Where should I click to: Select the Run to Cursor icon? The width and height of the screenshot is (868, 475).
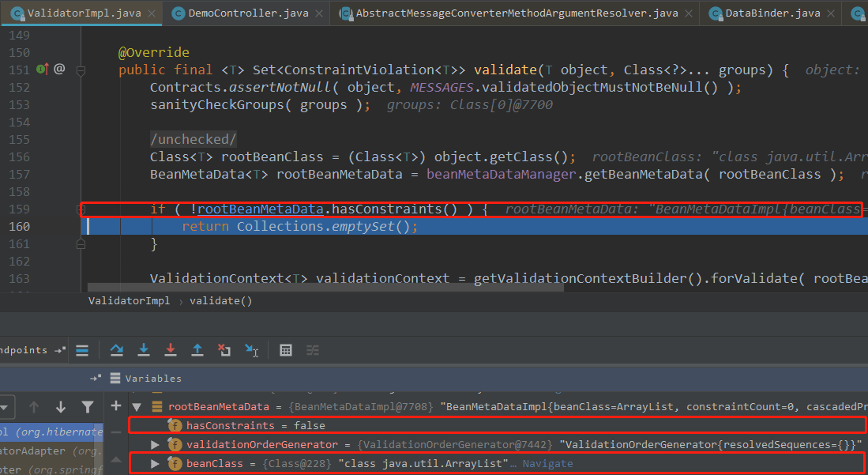click(x=252, y=350)
